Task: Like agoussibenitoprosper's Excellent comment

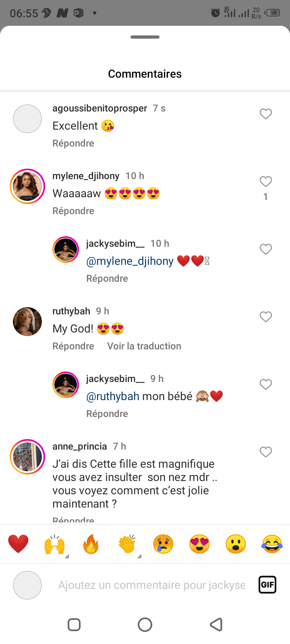Action: pos(266,114)
